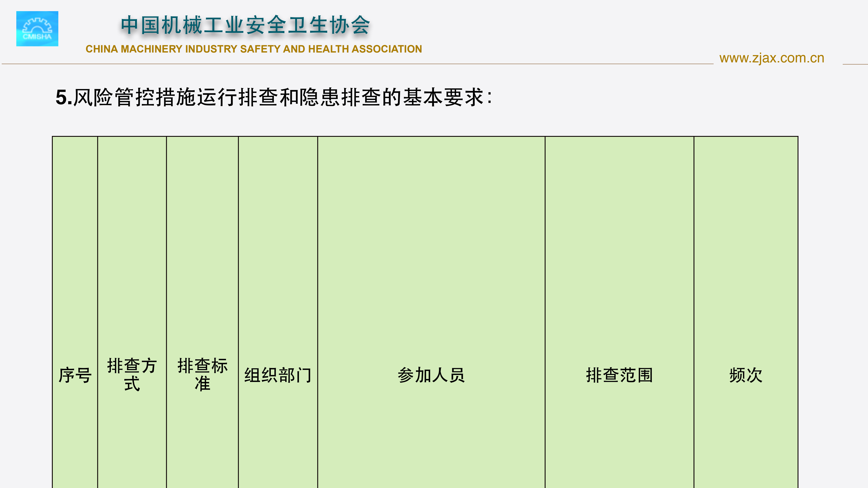The width and height of the screenshot is (868, 488).
Task: Select the 序号 table header cell
Action: (75, 312)
